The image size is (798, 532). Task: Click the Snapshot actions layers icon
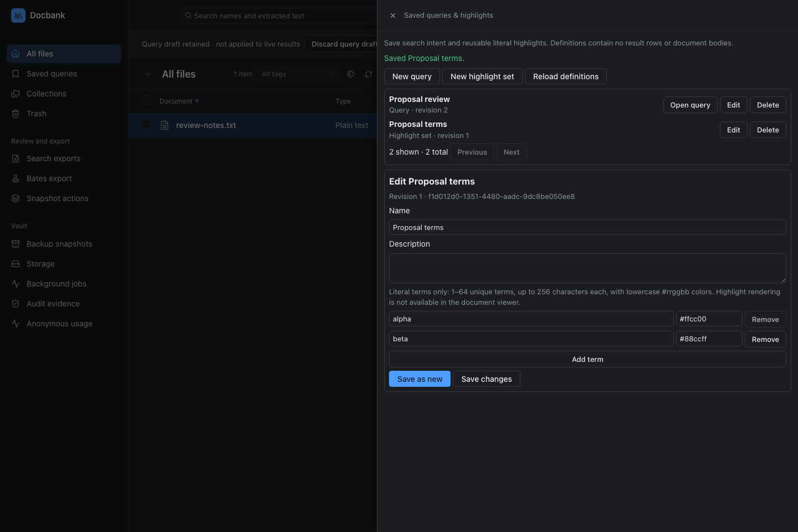click(x=16, y=198)
